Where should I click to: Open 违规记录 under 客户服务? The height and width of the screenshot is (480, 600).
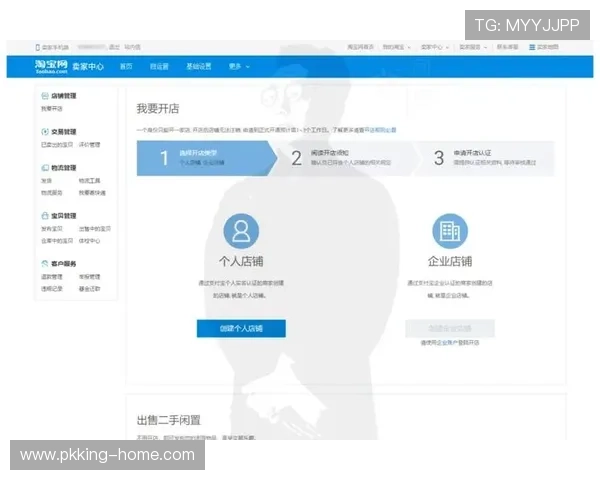pyautogui.click(x=52, y=289)
